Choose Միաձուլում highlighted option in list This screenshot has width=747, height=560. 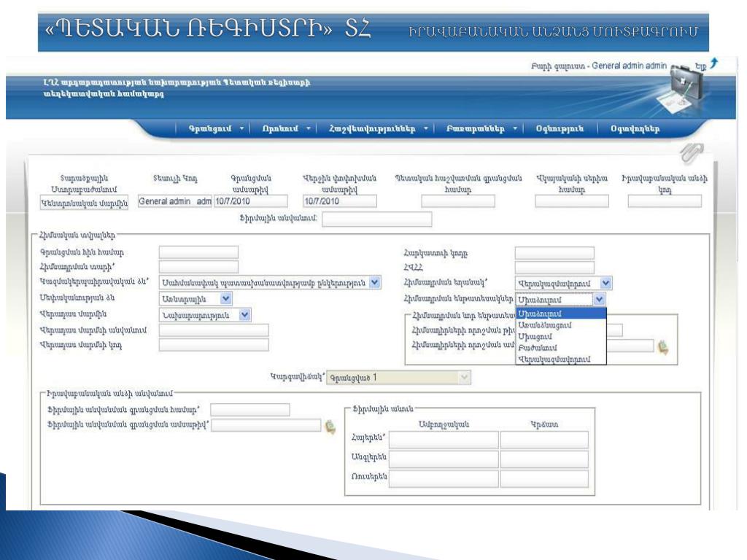pos(561,314)
